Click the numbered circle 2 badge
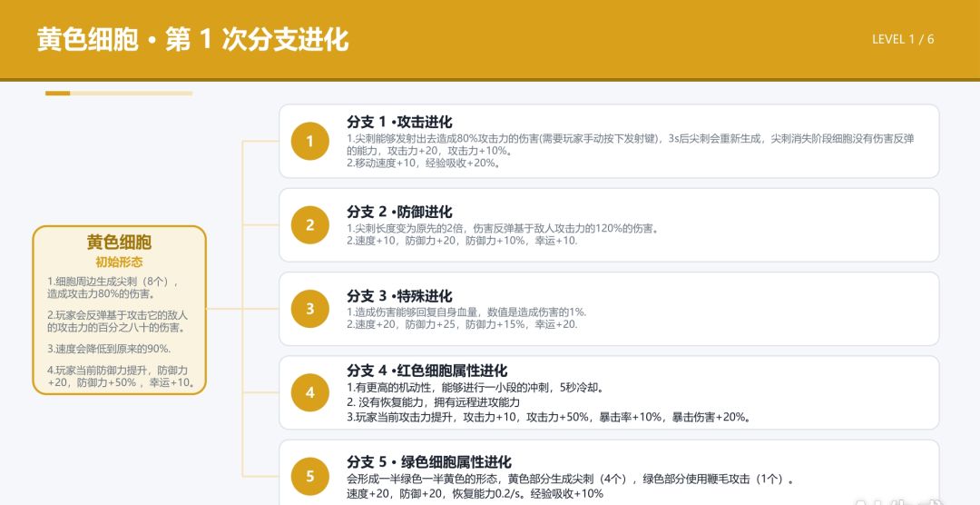This screenshot has width=980, height=505. [310, 225]
